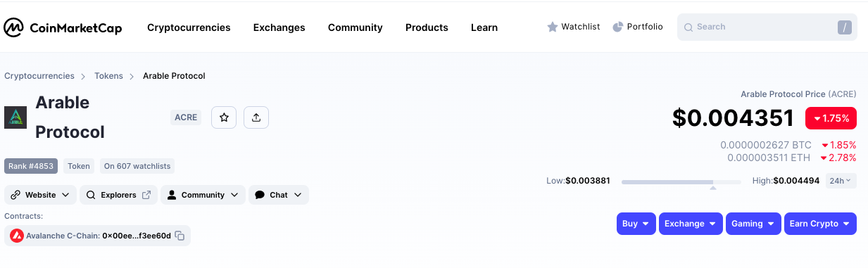Click the -2.78% ETH change
Screen dimensions: 868x268
[x=839, y=158]
